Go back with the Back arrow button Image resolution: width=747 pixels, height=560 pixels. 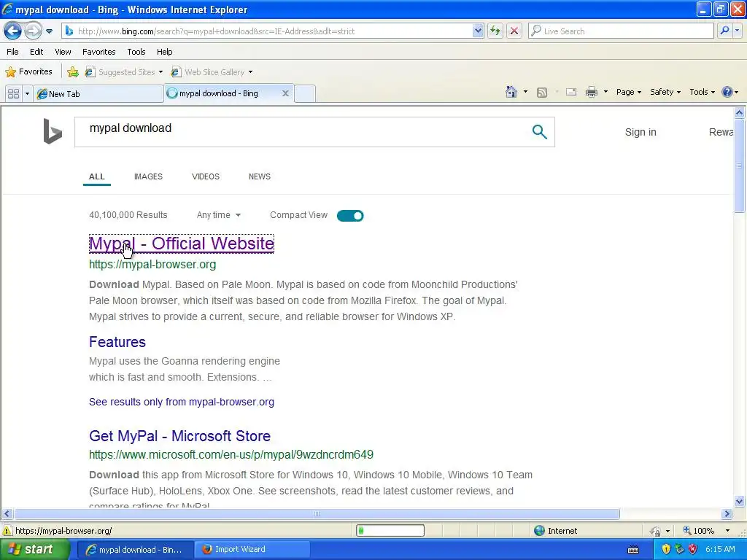[13, 31]
